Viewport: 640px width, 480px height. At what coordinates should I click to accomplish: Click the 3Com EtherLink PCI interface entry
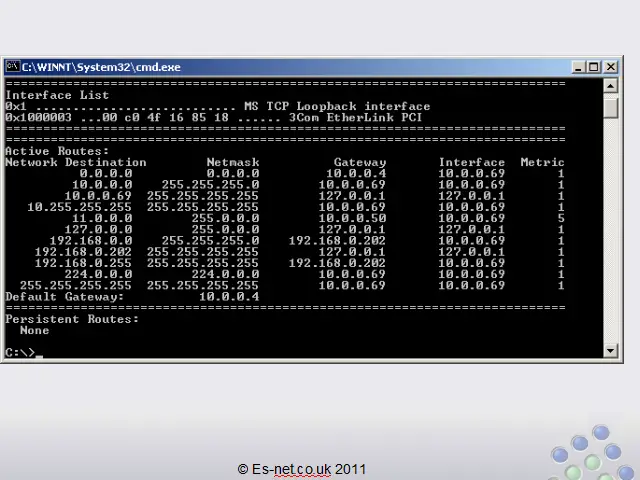pyautogui.click(x=355, y=118)
